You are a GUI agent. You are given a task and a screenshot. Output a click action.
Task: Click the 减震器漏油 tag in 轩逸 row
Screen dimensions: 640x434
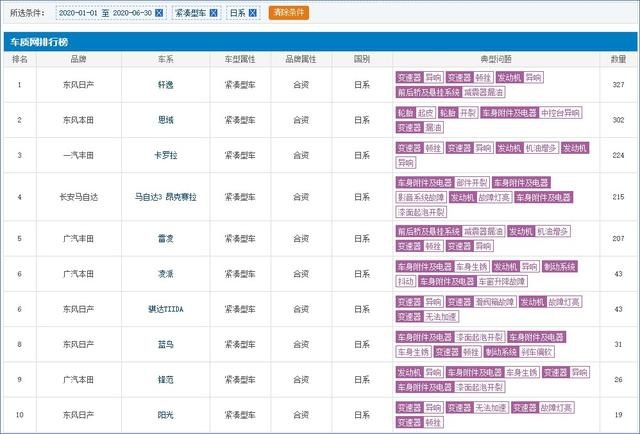[x=483, y=92]
